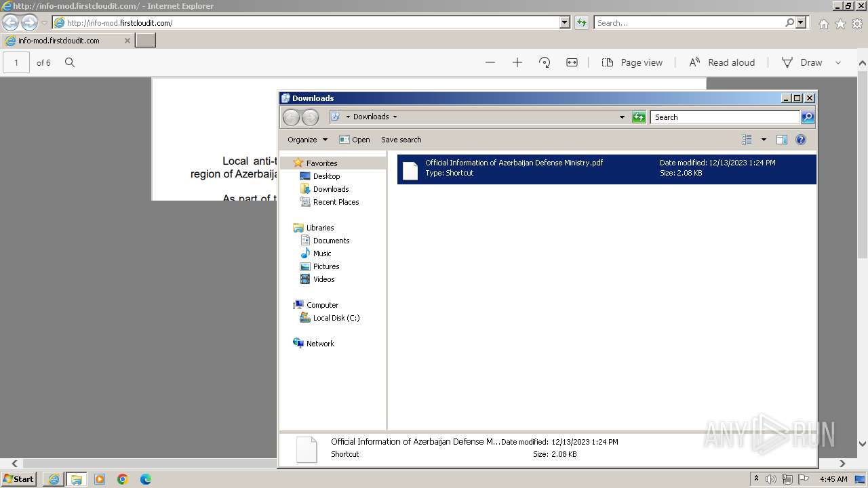Click the Downloads Search field
The height and width of the screenshot is (488, 868).
[725, 117]
